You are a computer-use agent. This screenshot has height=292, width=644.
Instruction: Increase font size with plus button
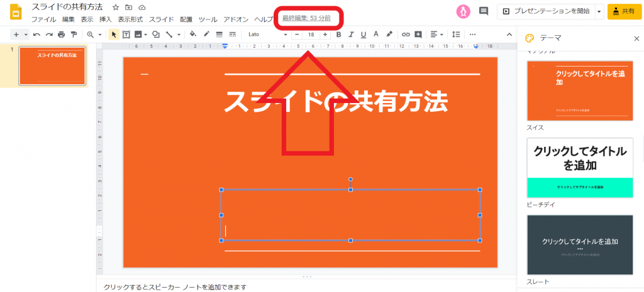pyautogui.click(x=325, y=35)
